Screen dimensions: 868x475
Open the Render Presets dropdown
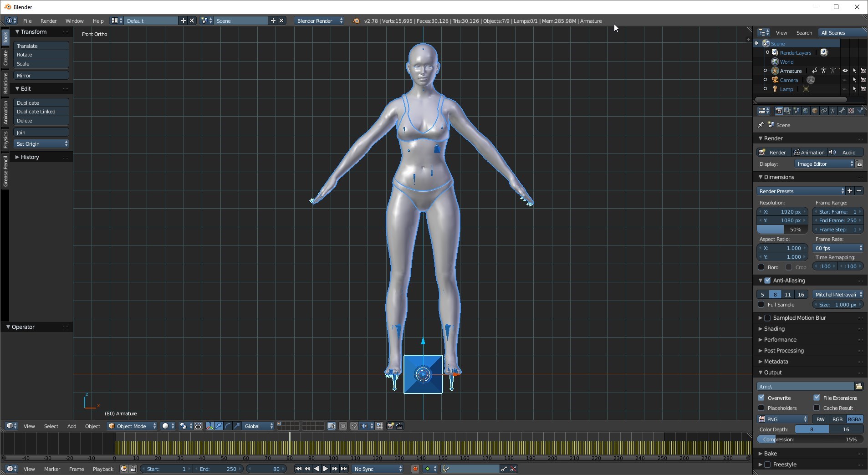click(801, 191)
